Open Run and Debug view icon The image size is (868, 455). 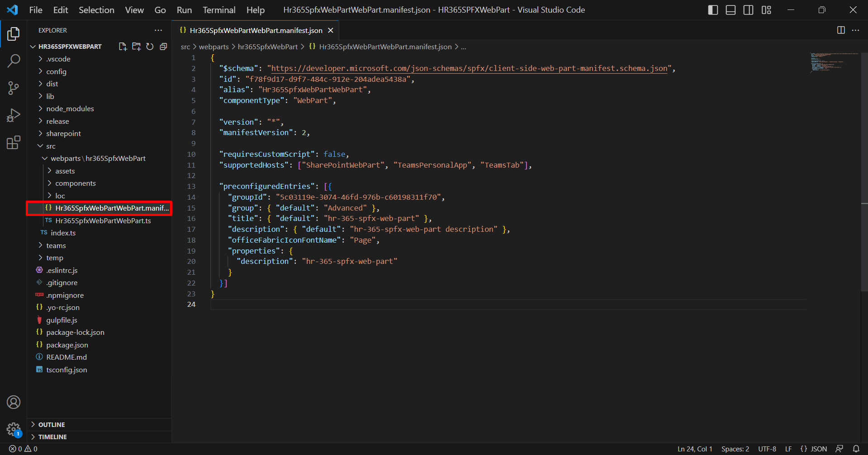click(x=14, y=115)
